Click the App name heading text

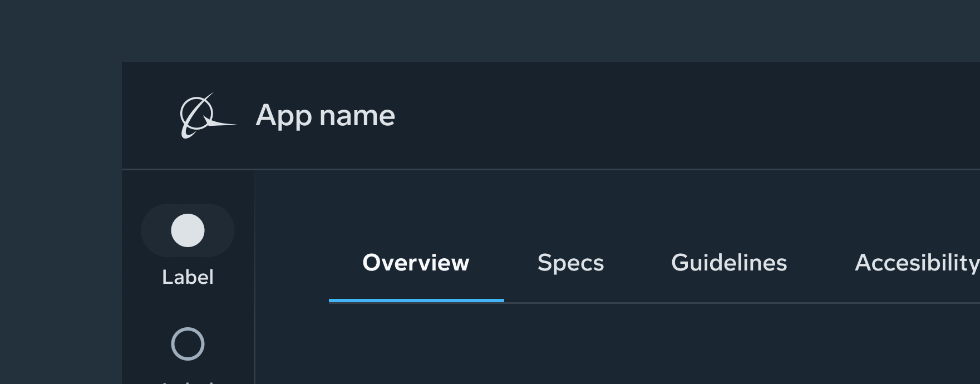[326, 115]
